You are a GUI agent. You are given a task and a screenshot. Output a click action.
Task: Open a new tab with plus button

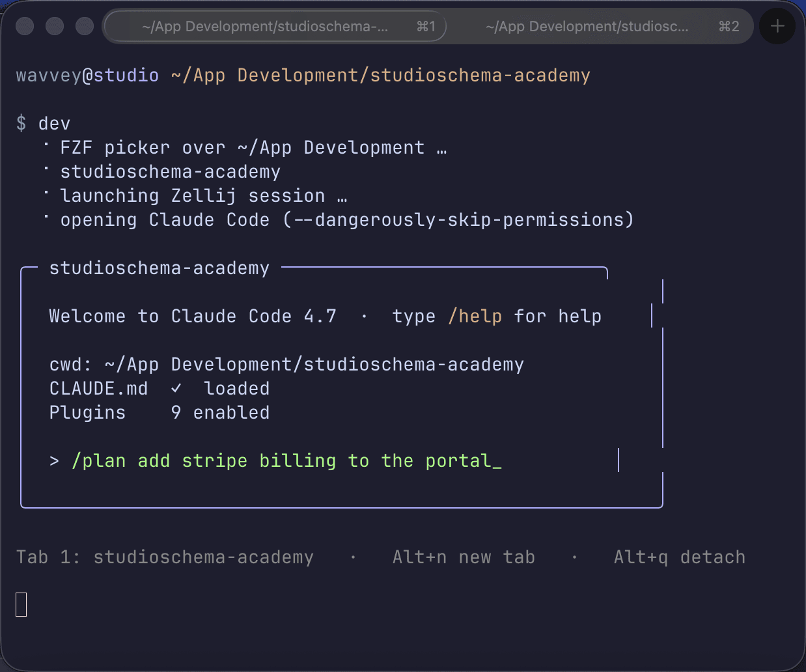(777, 27)
